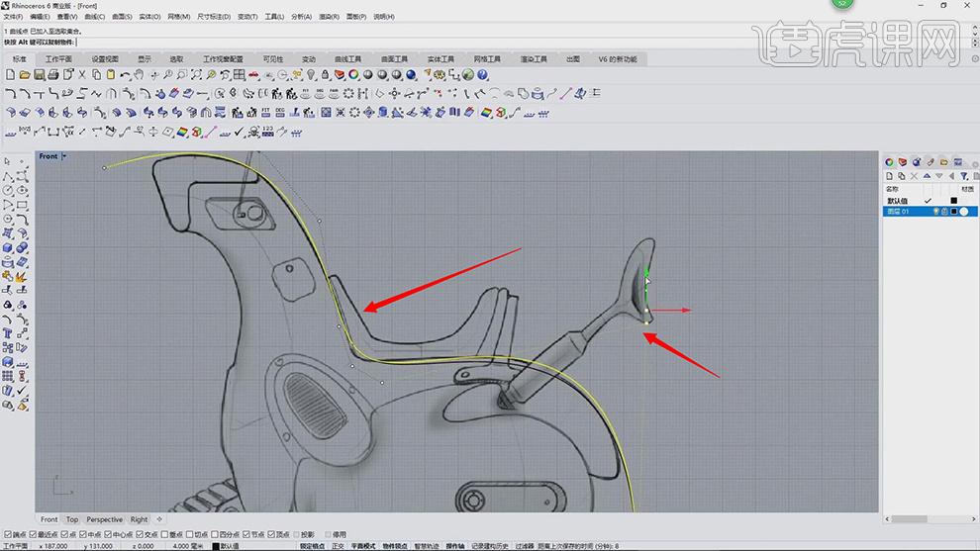Toggle 锁定格点 Grid Snap in status bar
The image size is (980, 551).
pos(312,546)
